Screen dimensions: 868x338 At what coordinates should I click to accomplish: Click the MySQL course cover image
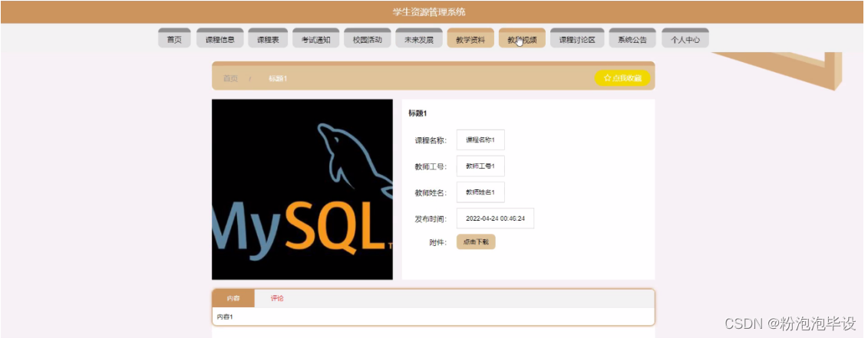tap(302, 189)
